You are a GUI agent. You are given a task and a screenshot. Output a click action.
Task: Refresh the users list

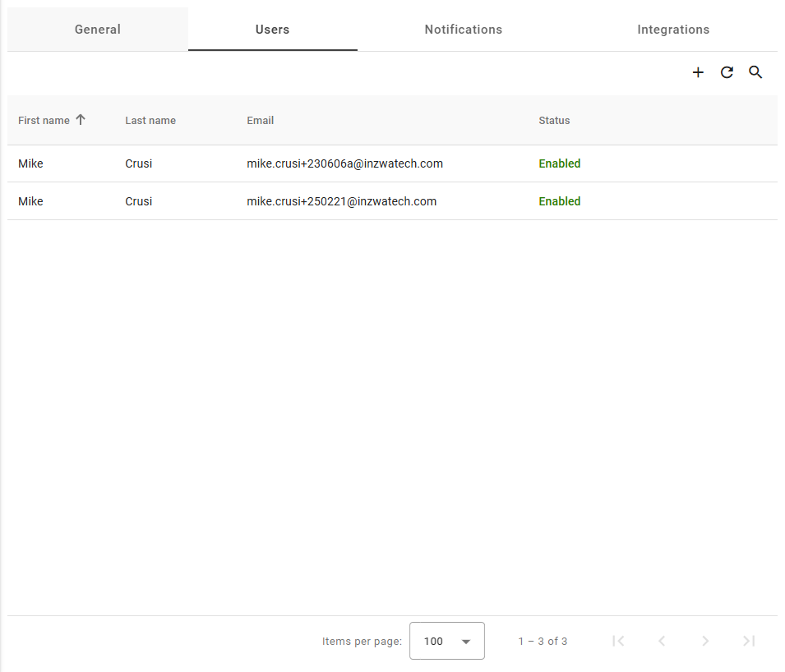(x=727, y=72)
